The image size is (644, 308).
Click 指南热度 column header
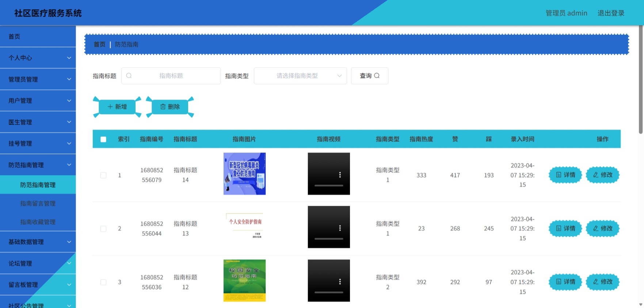421,139
